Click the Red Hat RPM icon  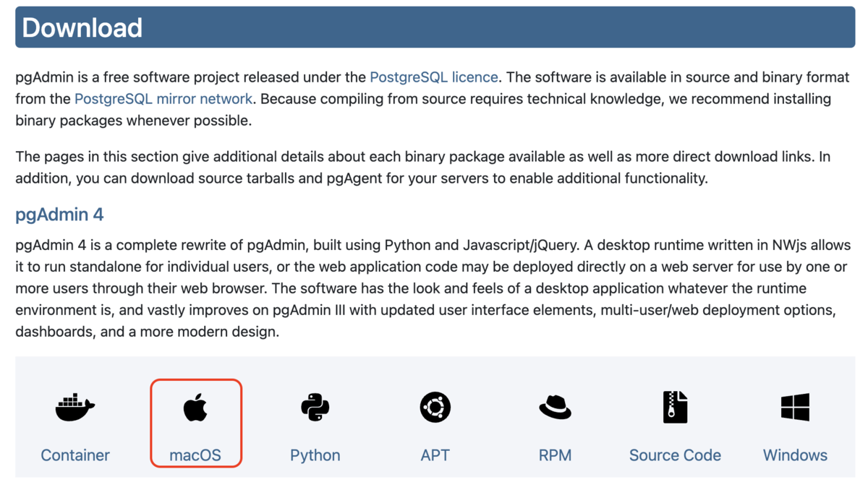pyautogui.click(x=555, y=408)
